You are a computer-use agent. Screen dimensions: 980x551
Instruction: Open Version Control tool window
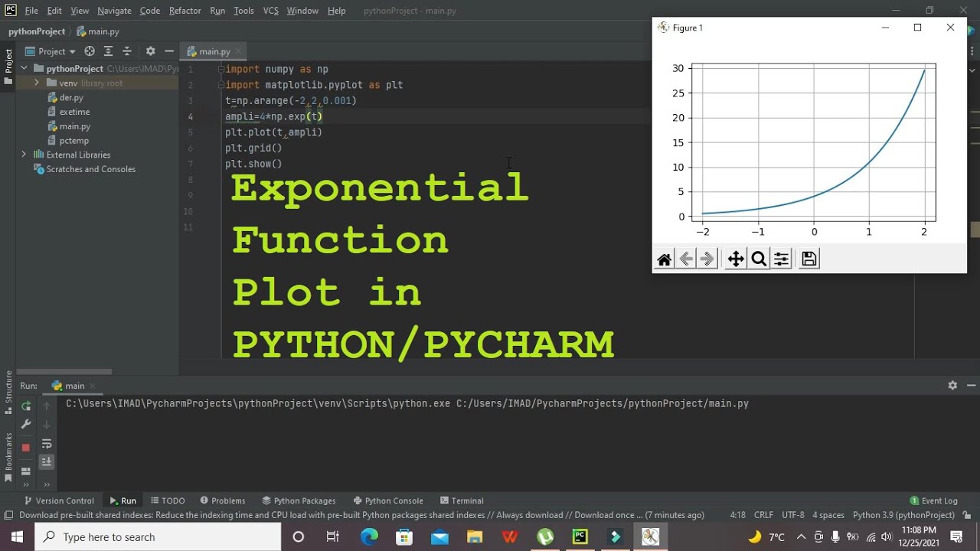pos(59,500)
